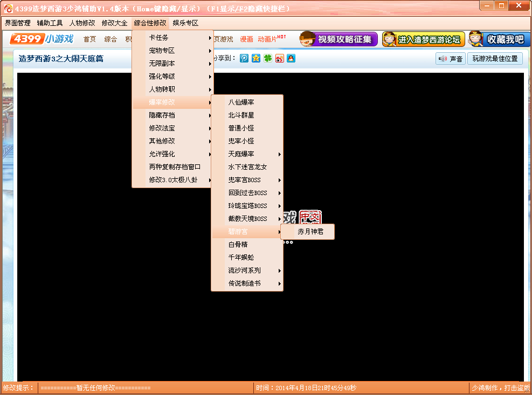Click 少鸿制作 status text
Image resolution: width=532 pixels, height=395 pixels.
(x=485, y=388)
